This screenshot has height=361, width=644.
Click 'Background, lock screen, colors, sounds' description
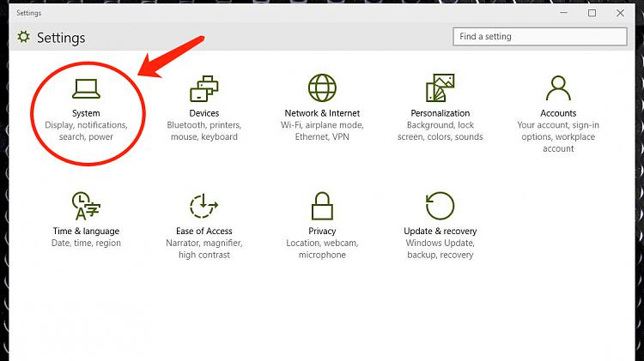tap(440, 131)
